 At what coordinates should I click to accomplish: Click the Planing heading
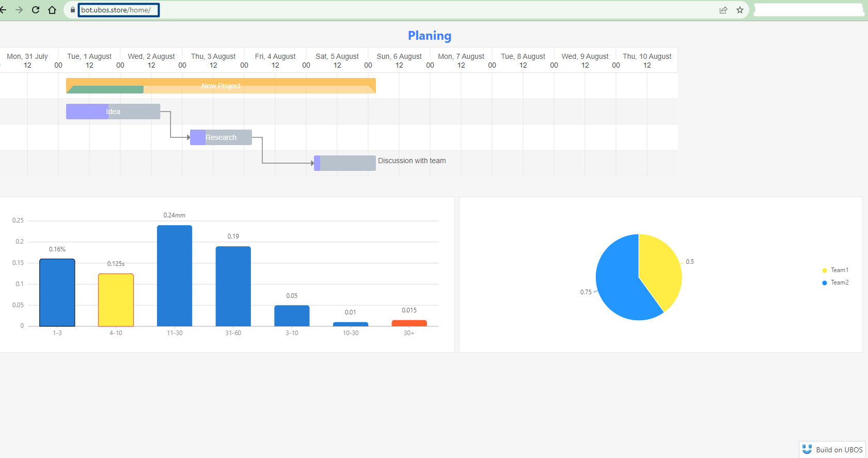pos(430,36)
